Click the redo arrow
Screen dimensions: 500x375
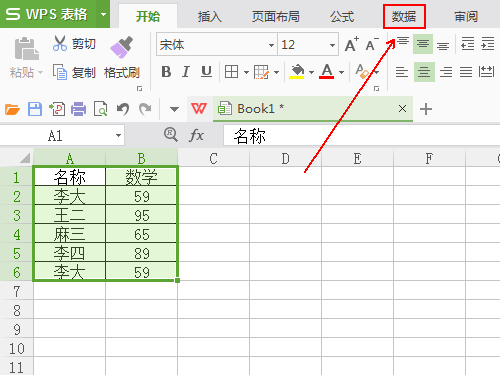click(x=145, y=109)
